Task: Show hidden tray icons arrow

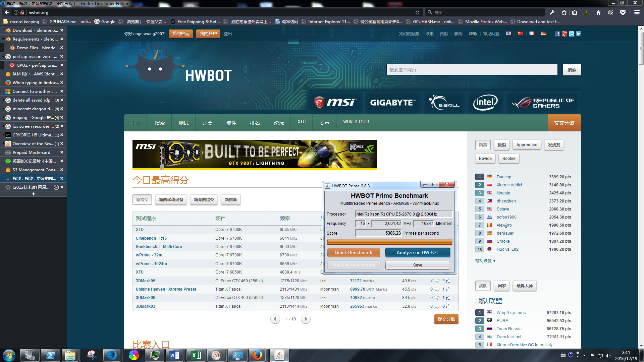Action: tap(584, 356)
